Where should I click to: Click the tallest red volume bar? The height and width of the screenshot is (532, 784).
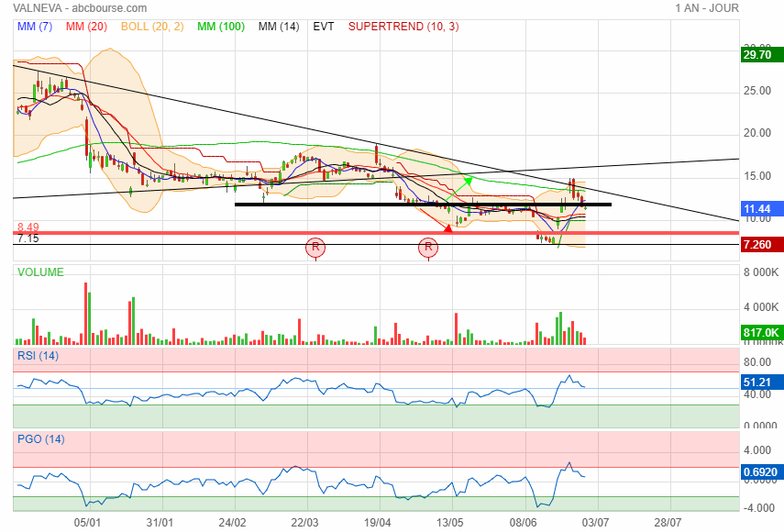coord(85,314)
